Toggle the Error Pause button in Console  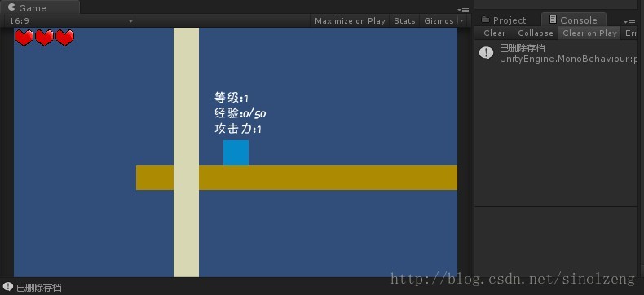tap(630, 33)
